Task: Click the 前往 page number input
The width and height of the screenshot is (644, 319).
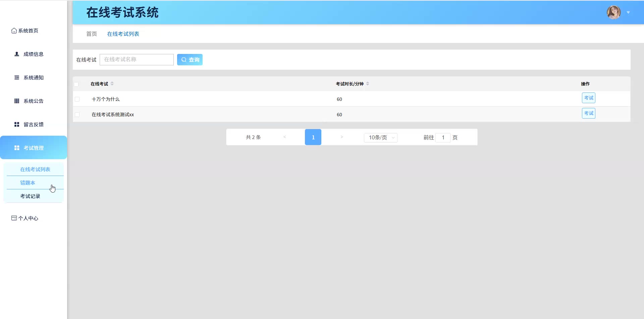Action: 443,137
